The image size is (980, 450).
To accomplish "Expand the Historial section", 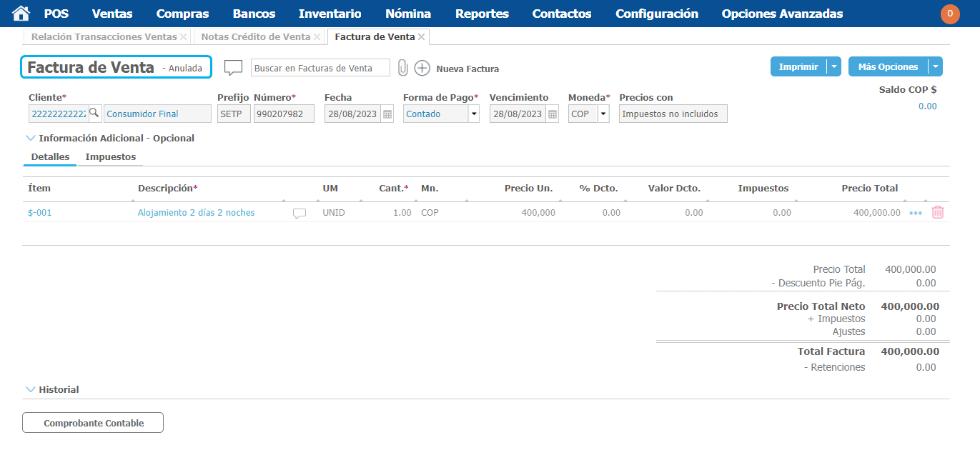I will [30, 389].
